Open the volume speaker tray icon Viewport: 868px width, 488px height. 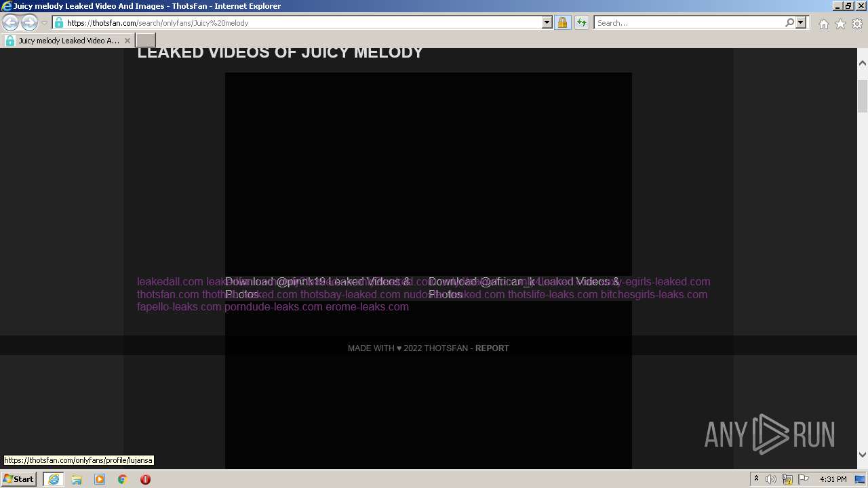coord(771,479)
